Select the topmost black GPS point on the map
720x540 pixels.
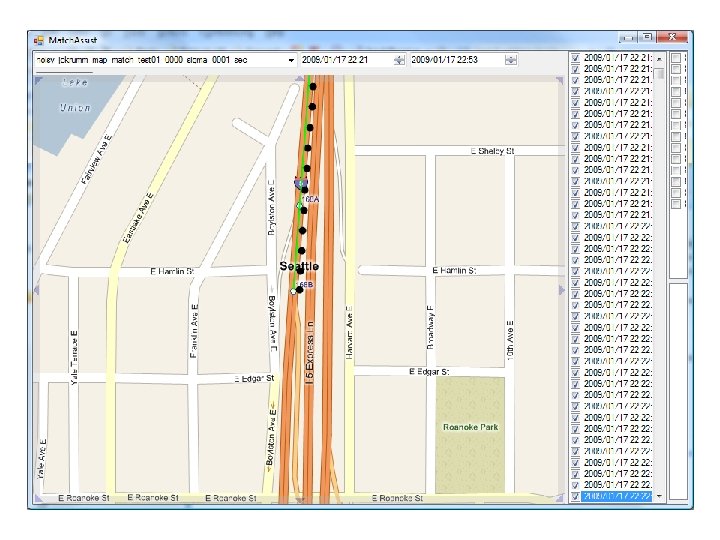click(x=313, y=86)
